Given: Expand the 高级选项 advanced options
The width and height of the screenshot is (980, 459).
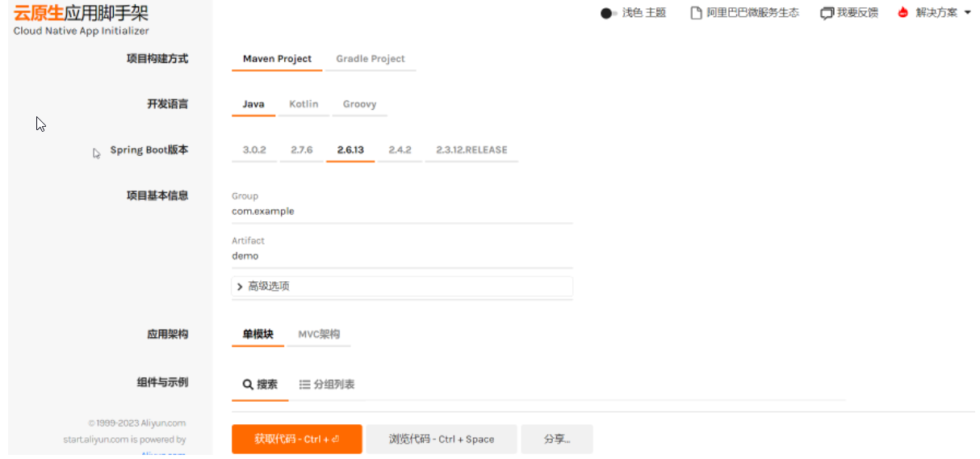Looking at the screenshot, I should point(402,286).
